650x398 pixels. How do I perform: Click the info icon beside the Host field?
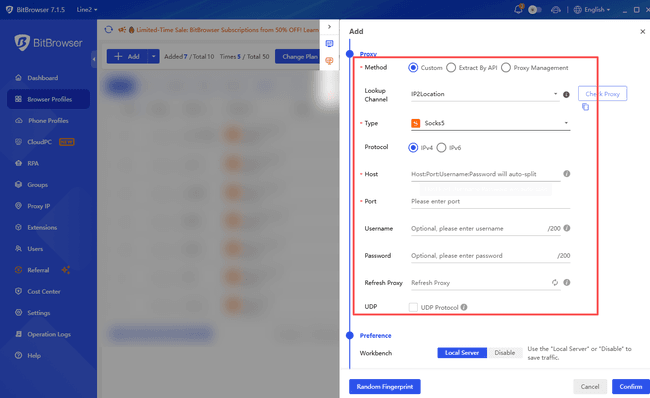coord(567,174)
